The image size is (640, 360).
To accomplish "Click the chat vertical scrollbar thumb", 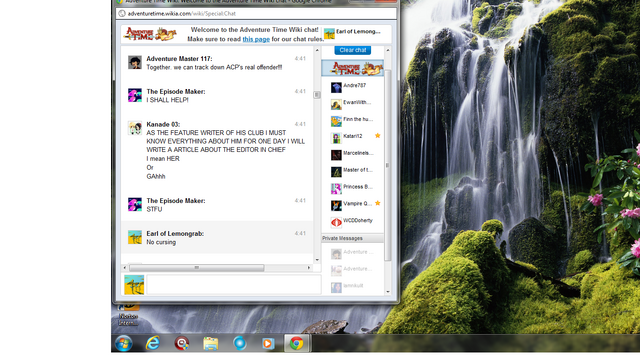I will point(317,95).
